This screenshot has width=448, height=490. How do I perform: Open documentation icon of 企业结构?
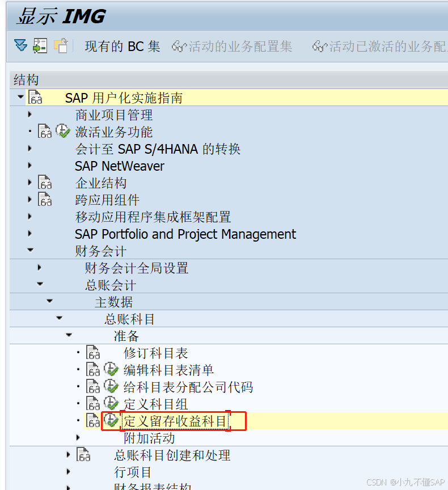(x=45, y=182)
